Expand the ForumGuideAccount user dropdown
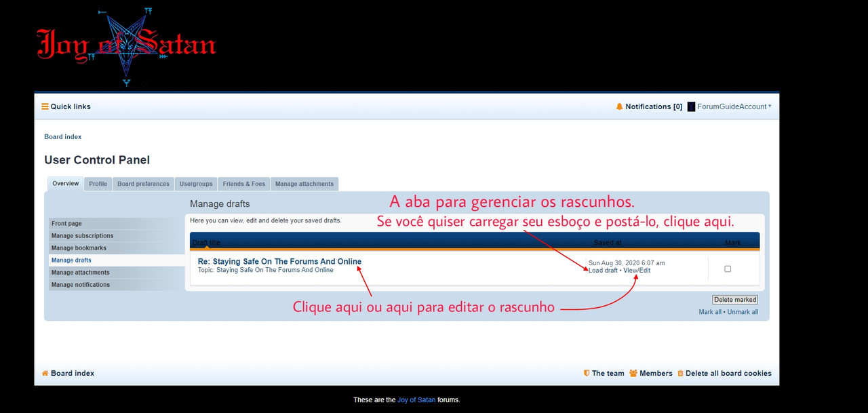This screenshot has height=413, width=868. pyautogui.click(x=734, y=106)
